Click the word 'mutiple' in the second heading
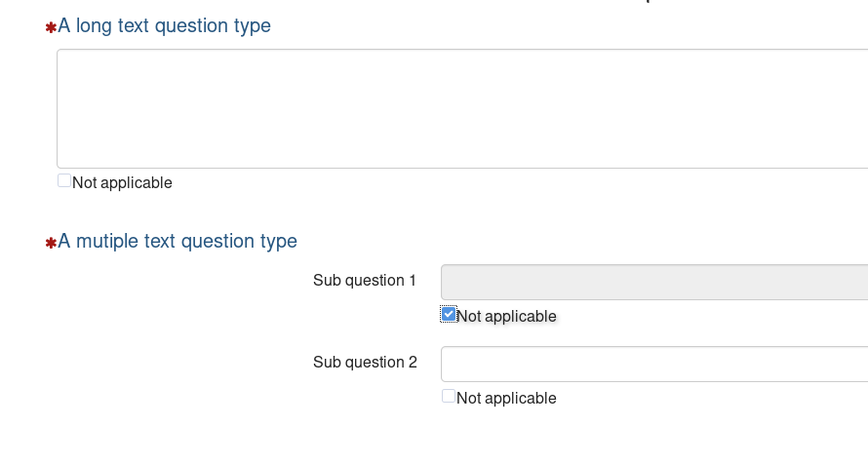868x465 pixels. click(x=107, y=241)
